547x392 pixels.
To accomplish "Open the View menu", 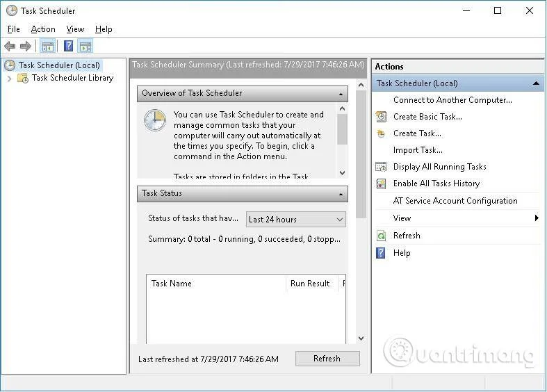I will (x=75, y=29).
